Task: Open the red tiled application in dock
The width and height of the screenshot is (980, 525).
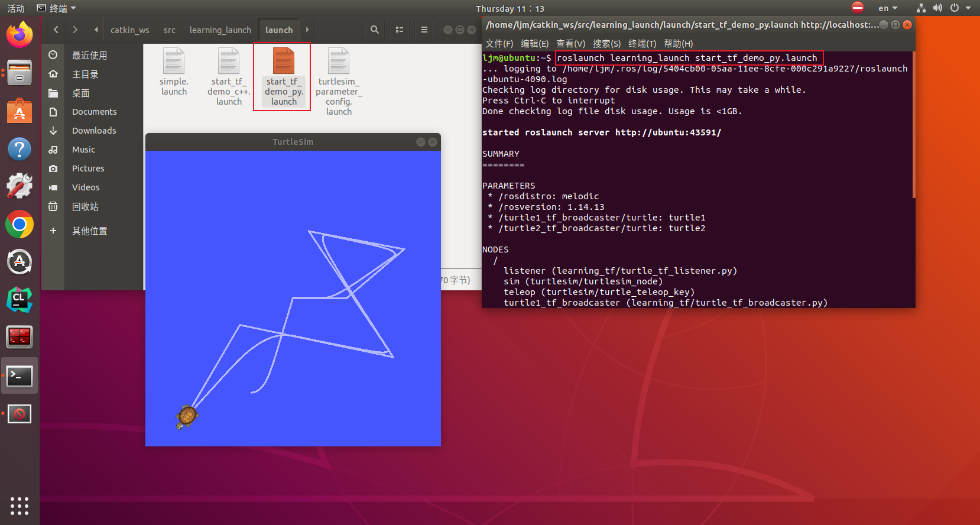Action: tap(20, 338)
